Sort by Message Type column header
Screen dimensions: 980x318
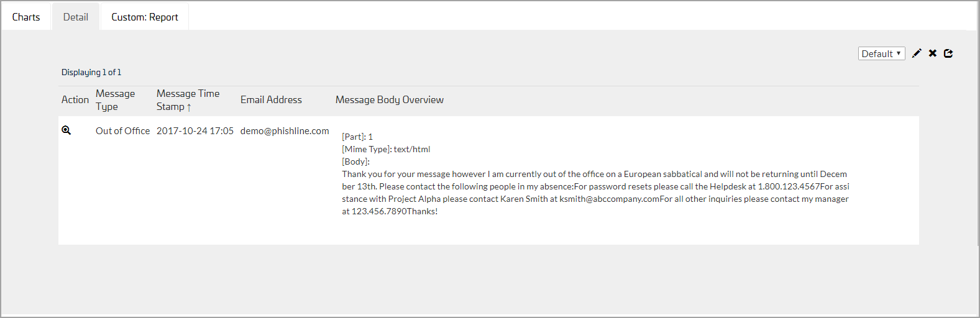pos(116,100)
